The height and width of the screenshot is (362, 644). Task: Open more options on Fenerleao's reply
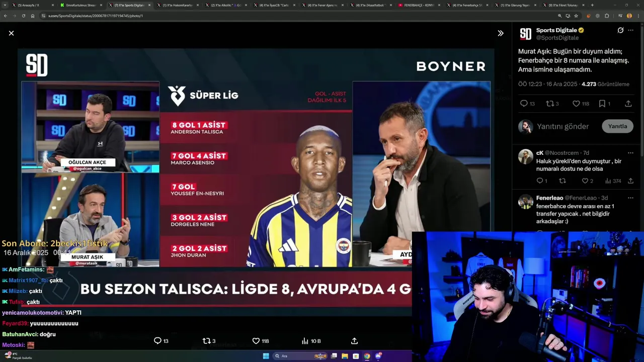(x=630, y=198)
